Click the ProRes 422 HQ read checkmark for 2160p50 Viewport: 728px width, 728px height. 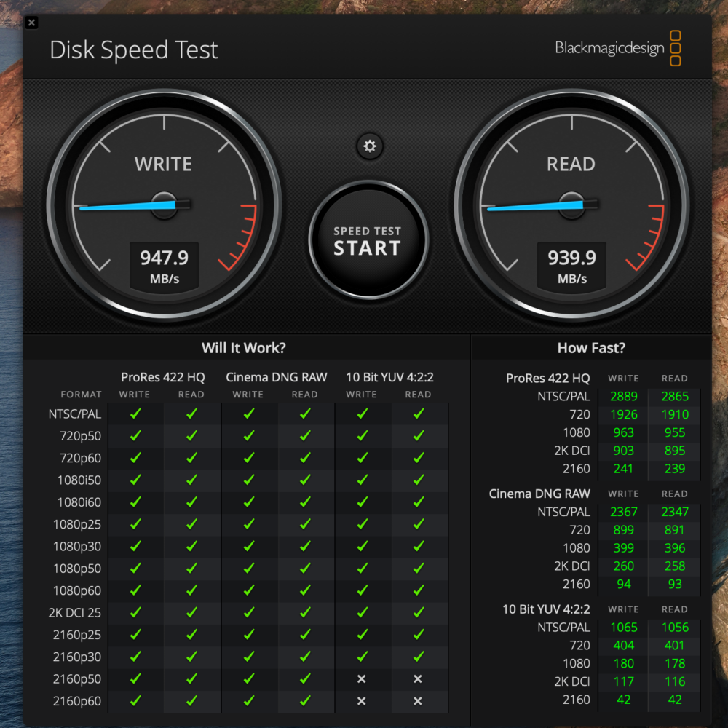191,678
